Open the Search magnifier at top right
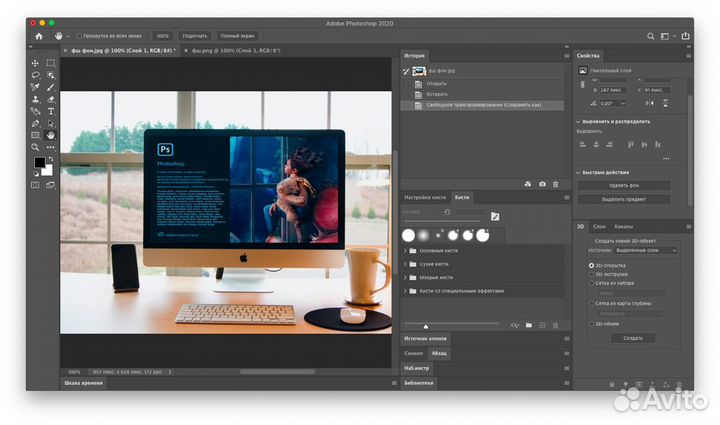Image resolution: width=720 pixels, height=425 pixels. (x=651, y=36)
